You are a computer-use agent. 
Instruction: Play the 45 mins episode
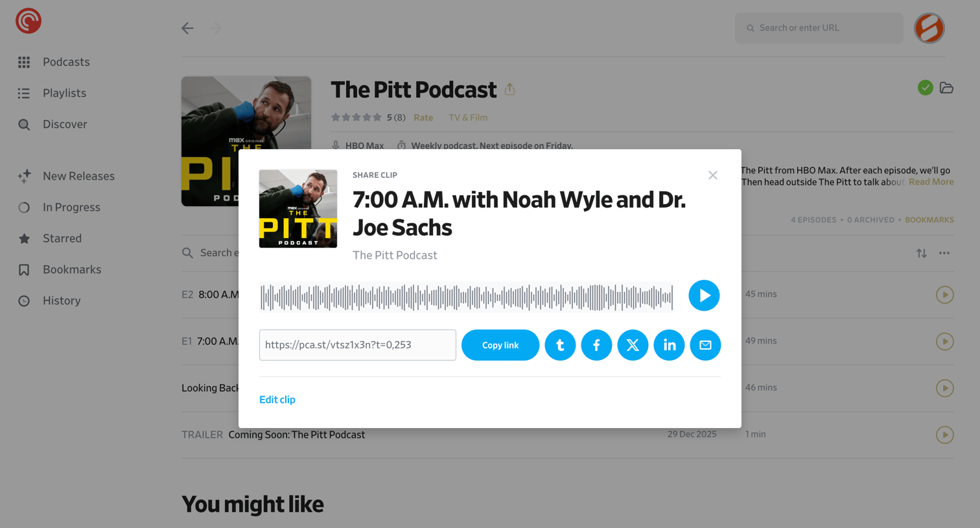945,294
